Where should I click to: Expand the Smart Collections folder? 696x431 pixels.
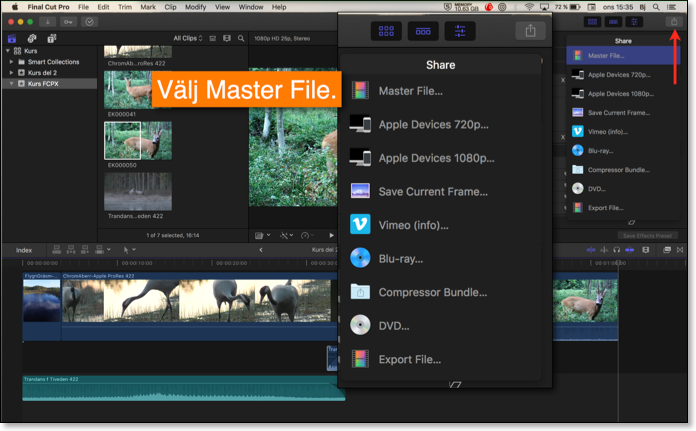click(11, 62)
